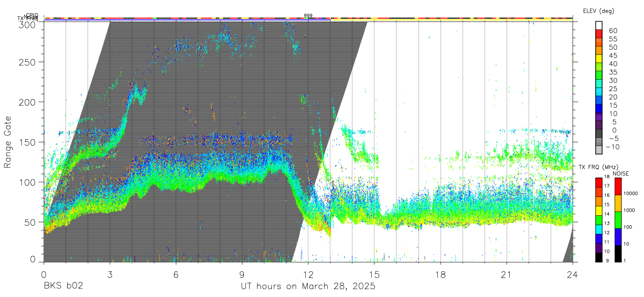The height and width of the screenshot is (297, 644).
Task: Click the 30 value on the ELEV scale
Action: pos(613,80)
